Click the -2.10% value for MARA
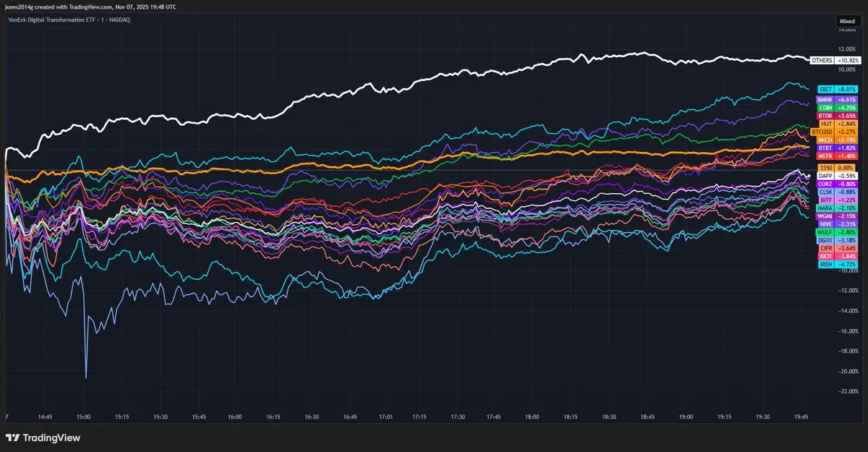 click(846, 208)
